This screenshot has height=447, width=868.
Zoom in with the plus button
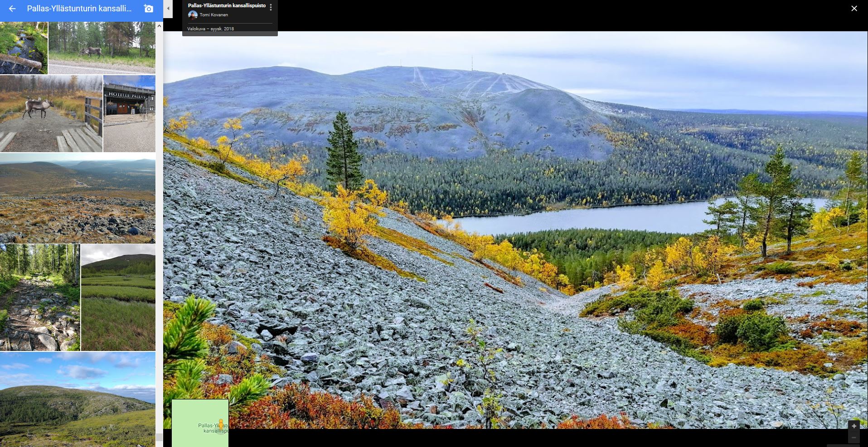tap(853, 426)
